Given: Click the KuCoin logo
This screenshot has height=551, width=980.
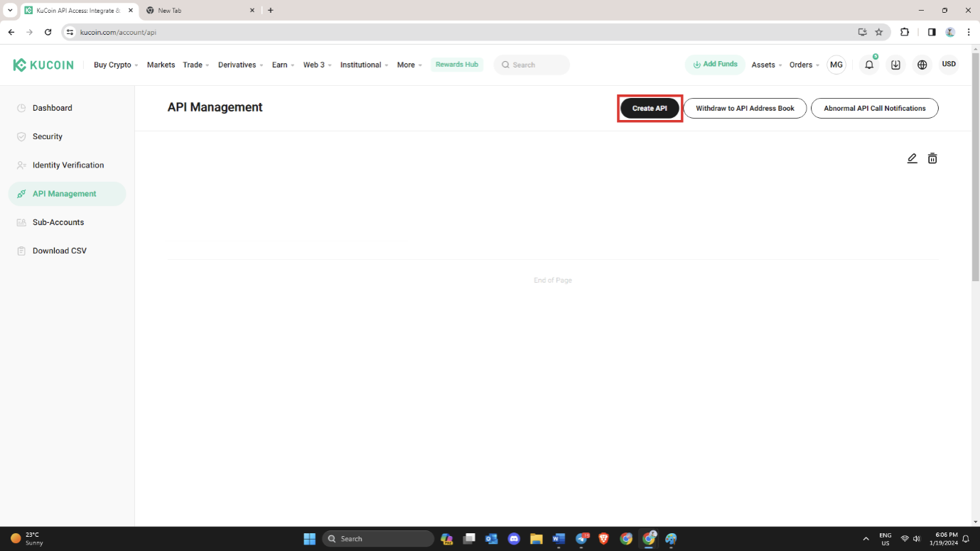Looking at the screenshot, I should [x=43, y=65].
